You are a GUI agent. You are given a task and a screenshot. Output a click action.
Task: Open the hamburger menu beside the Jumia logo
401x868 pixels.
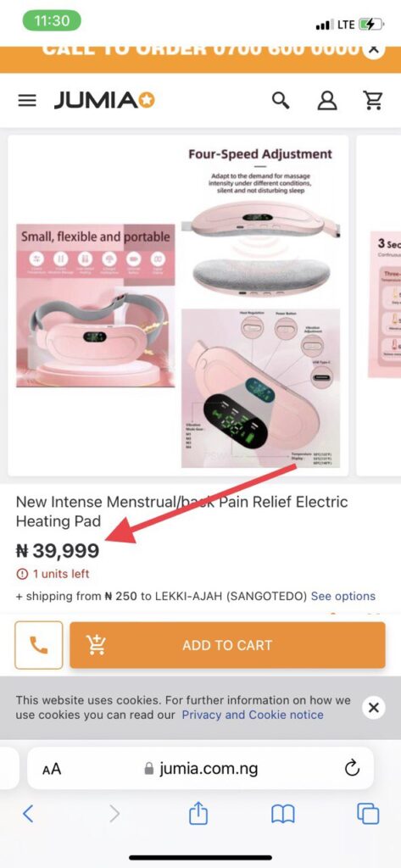click(27, 100)
